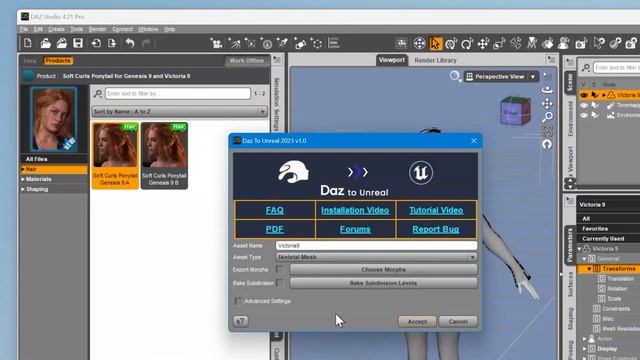Click the viewport reset view icon

pos(547,144)
